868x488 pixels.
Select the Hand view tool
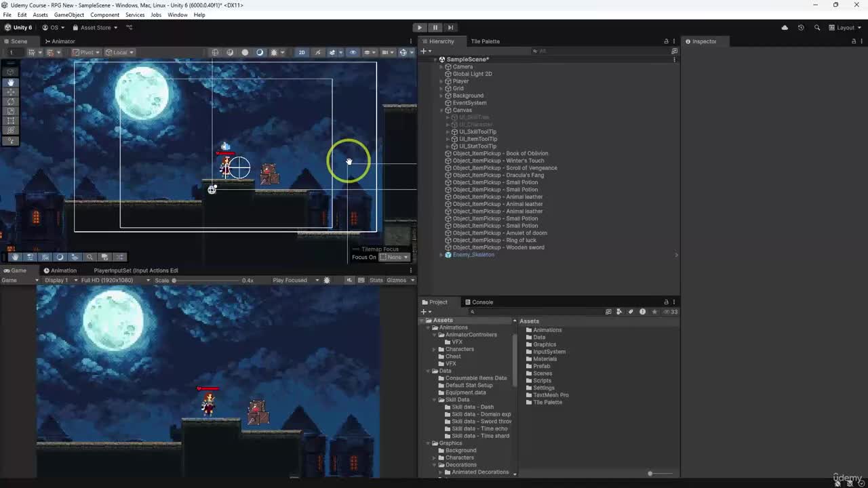10,83
